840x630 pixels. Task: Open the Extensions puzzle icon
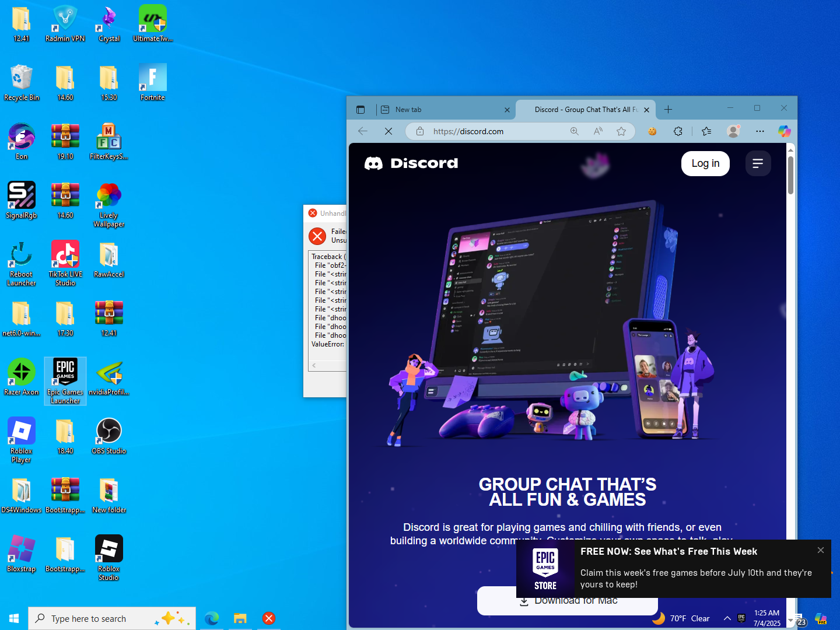678,131
